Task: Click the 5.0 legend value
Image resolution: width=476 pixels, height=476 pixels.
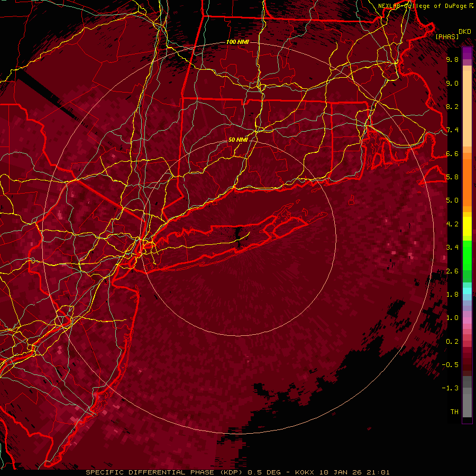Action: coord(452,200)
